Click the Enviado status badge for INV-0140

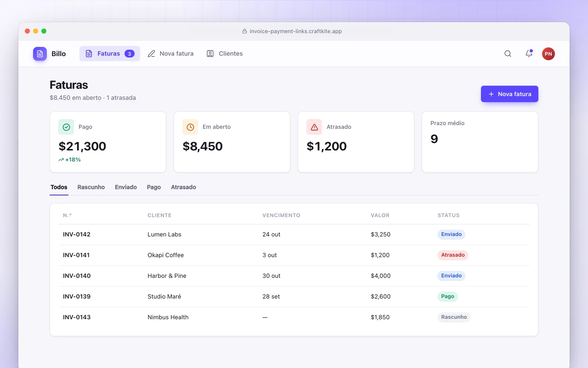point(451,276)
